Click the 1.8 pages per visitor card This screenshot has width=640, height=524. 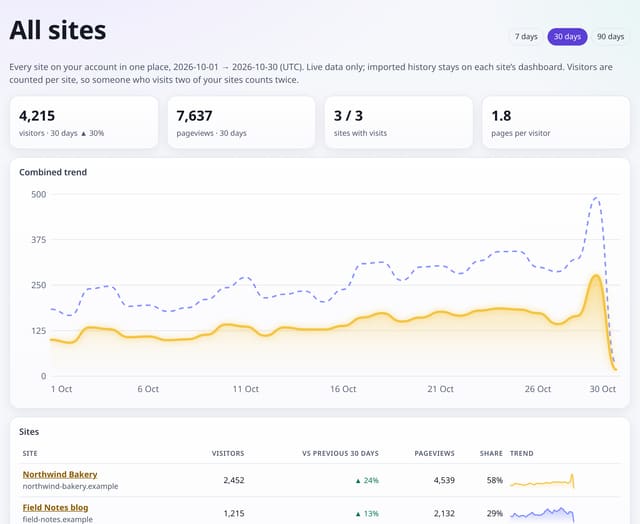(556, 122)
